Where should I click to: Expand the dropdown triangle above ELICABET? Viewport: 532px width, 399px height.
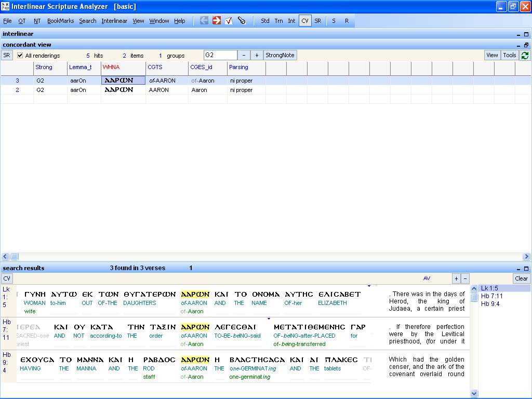click(x=369, y=285)
